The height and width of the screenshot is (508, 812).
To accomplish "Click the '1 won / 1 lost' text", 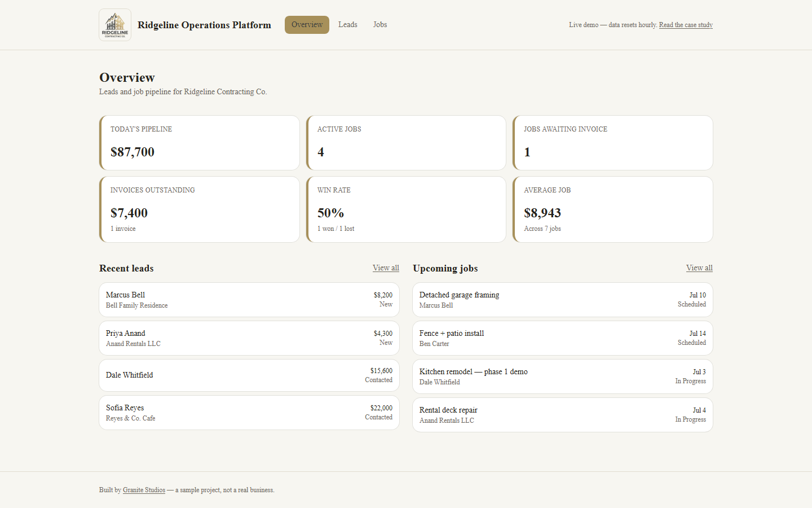I will coord(336,229).
